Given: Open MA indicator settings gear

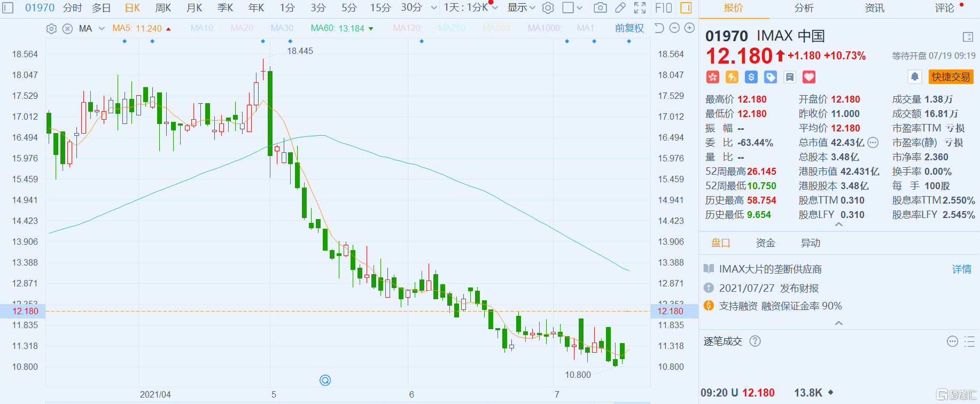Looking at the screenshot, I should [x=51, y=29].
